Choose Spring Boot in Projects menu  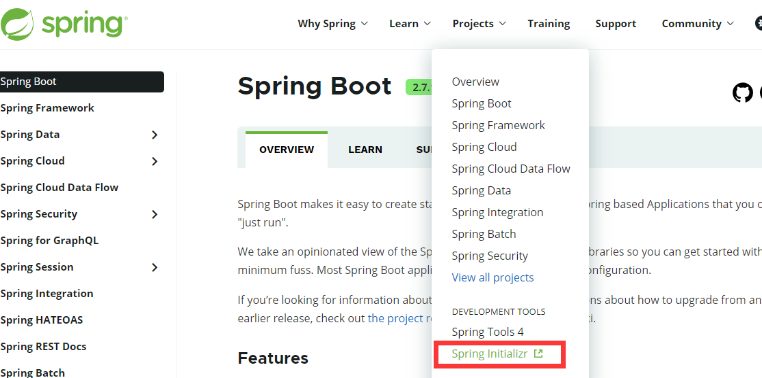[481, 103]
